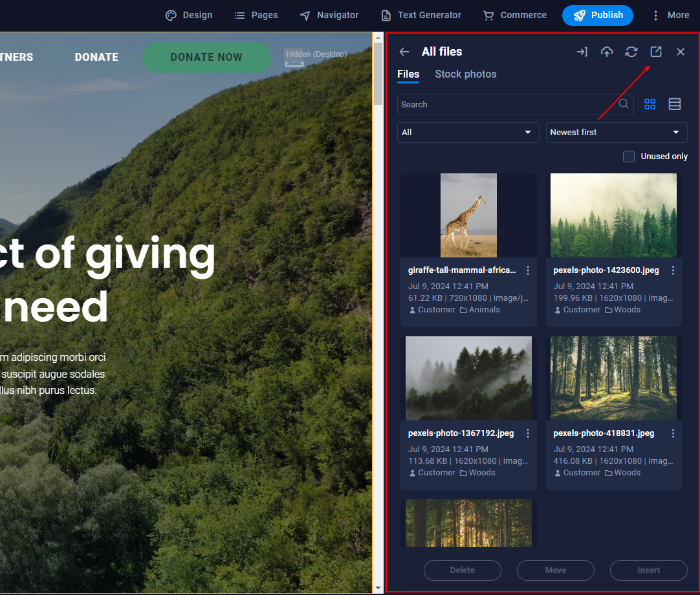700x595 pixels.
Task: Click the file name pexels-photo-1423600.jpeg
Action: [606, 270]
